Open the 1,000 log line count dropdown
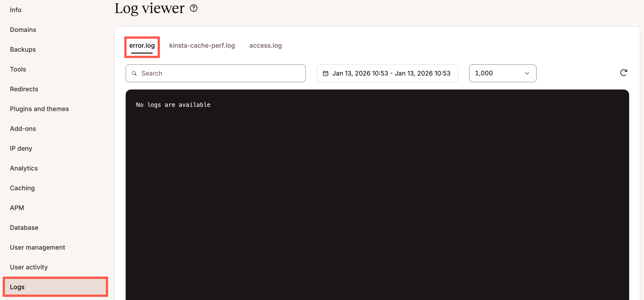 pyautogui.click(x=503, y=73)
